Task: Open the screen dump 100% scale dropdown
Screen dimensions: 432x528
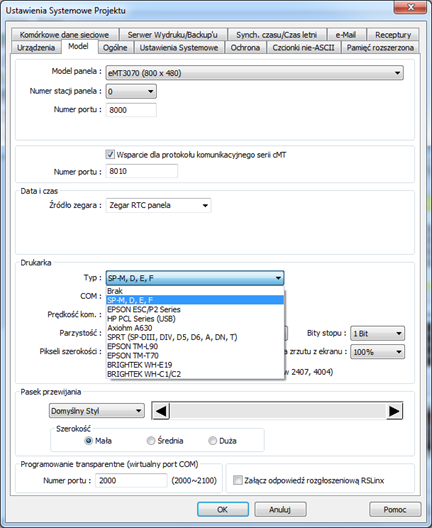Action: click(377, 352)
